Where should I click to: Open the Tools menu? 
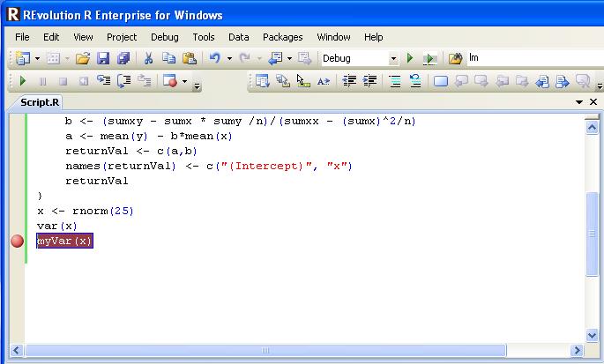tap(204, 37)
